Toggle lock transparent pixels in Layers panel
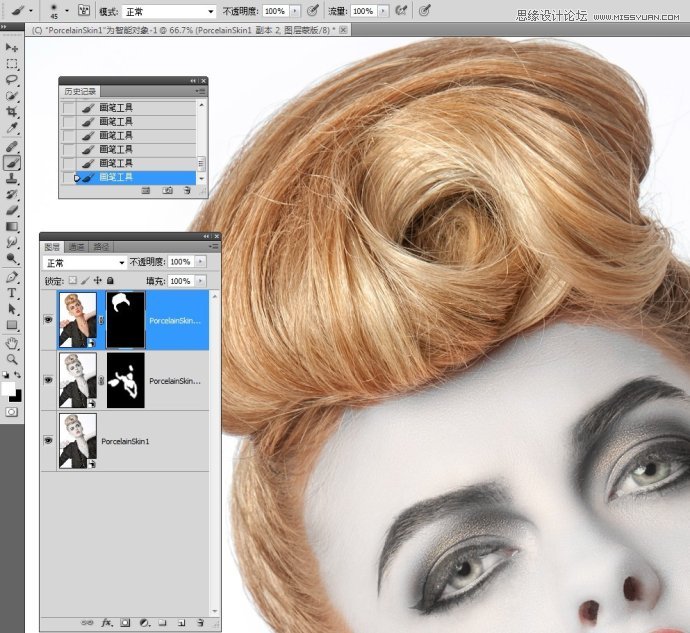690x633 pixels. tap(73, 281)
